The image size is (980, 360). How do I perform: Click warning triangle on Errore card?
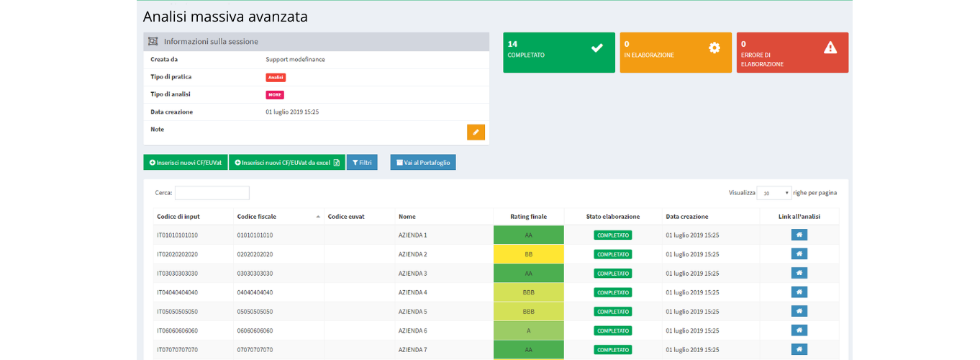(830, 48)
